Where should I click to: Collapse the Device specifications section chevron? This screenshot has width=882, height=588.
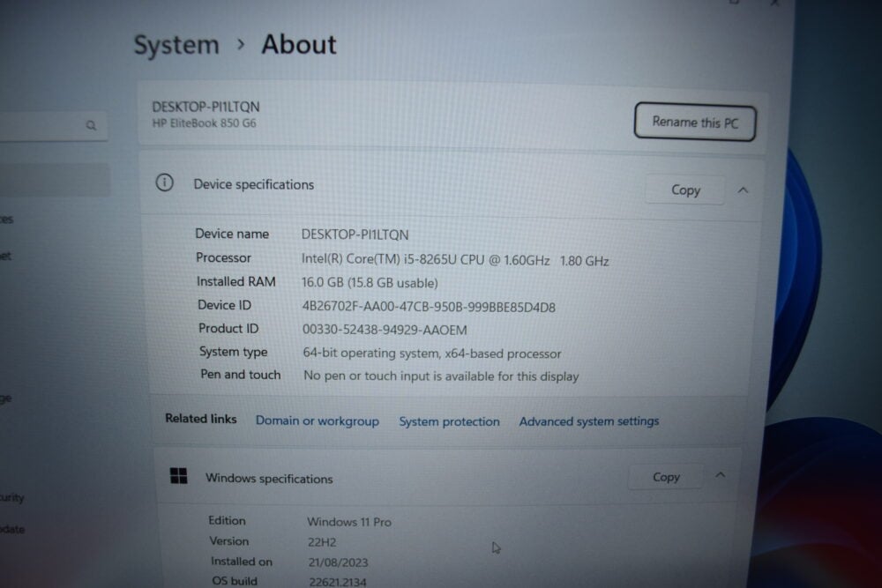(743, 190)
